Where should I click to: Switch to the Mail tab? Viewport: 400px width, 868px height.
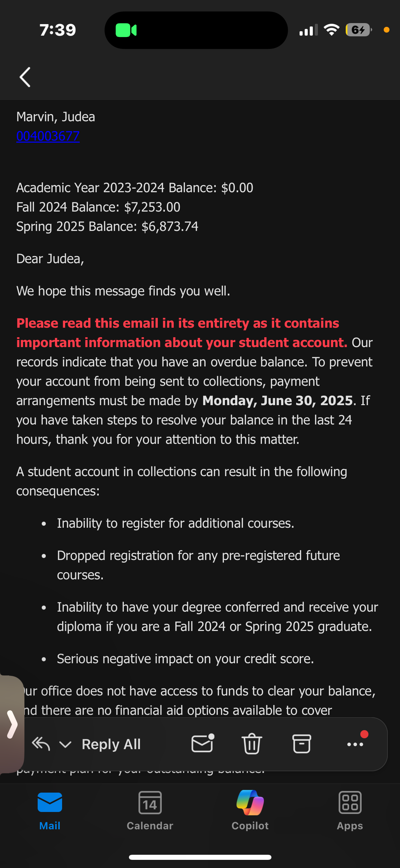pos(50,811)
